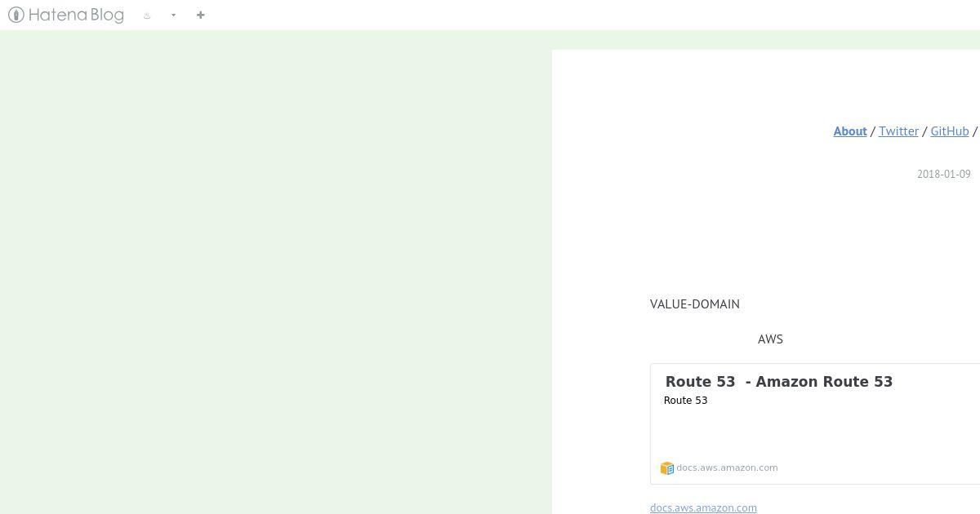Open the docs.aws.amazon.com link below card
The height and width of the screenshot is (514, 980).
pos(703,507)
